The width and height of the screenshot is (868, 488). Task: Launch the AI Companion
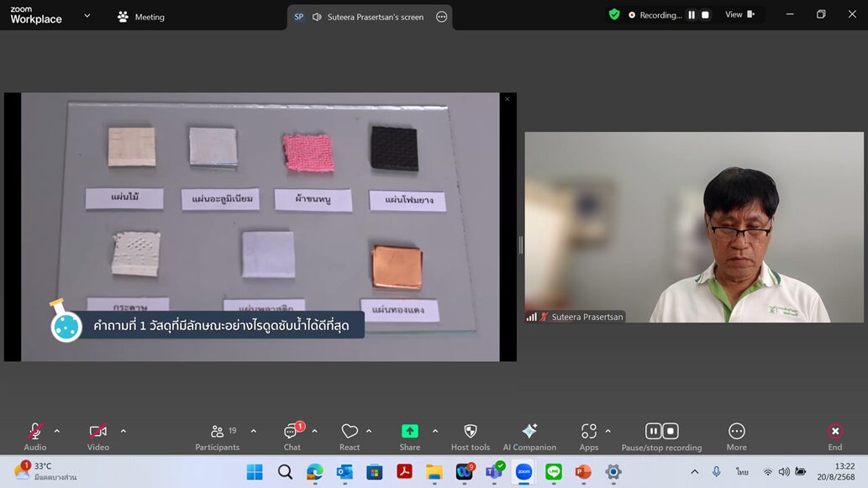pos(529,436)
